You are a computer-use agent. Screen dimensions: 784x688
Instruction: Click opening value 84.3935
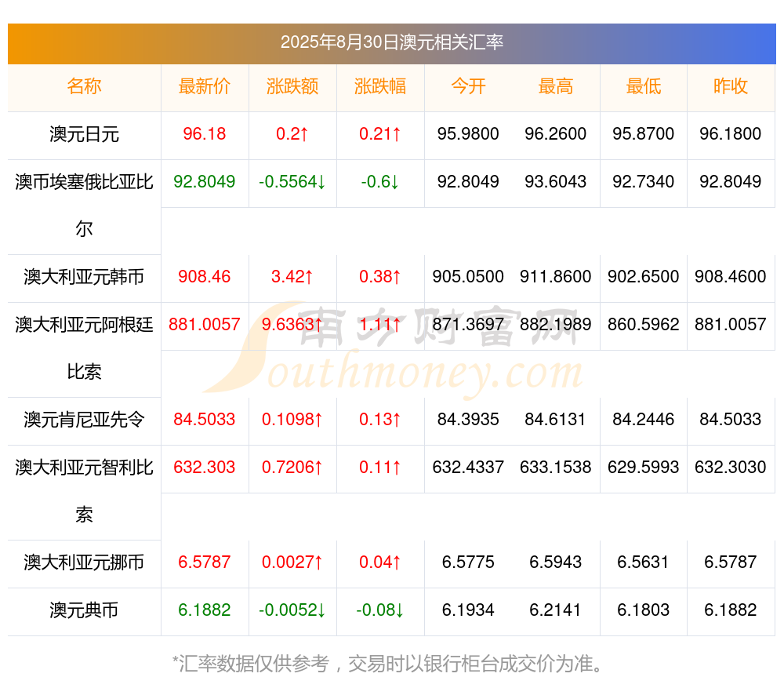(x=468, y=419)
